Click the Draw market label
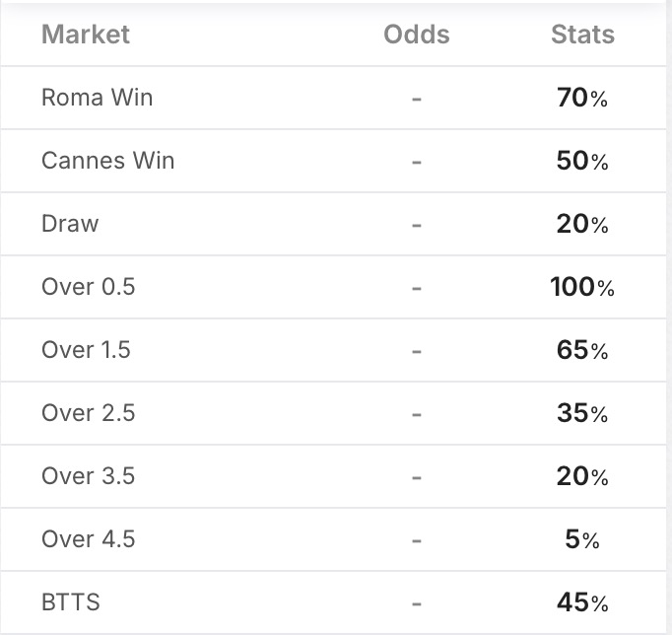Screen dimensions: 672x635 [x=70, y=224]
